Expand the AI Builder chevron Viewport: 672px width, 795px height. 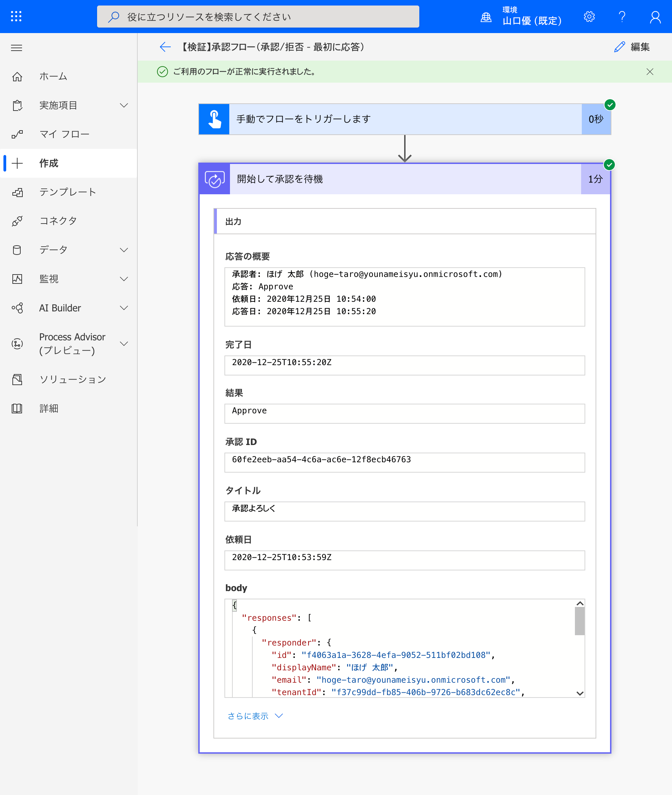[124, 308]
